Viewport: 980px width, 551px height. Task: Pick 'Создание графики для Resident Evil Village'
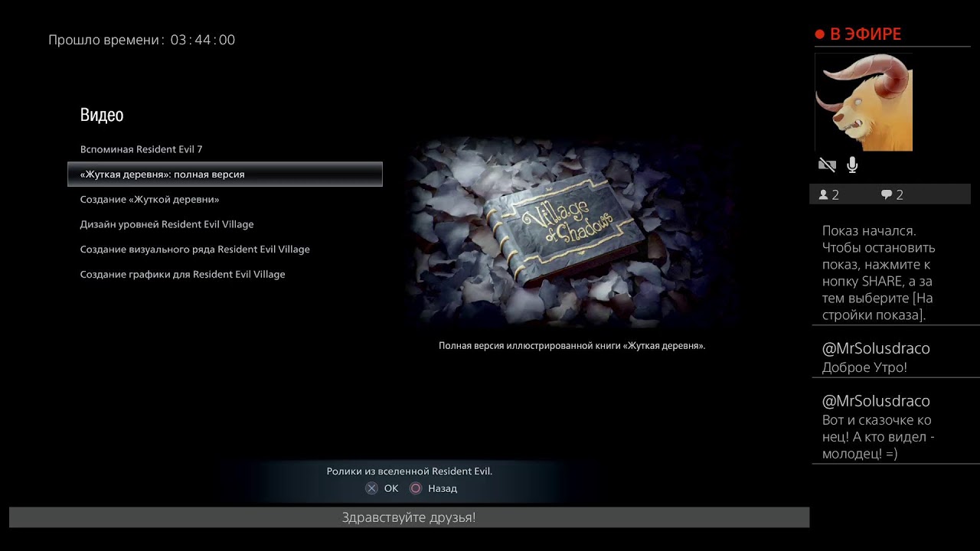tap(182, 275)
